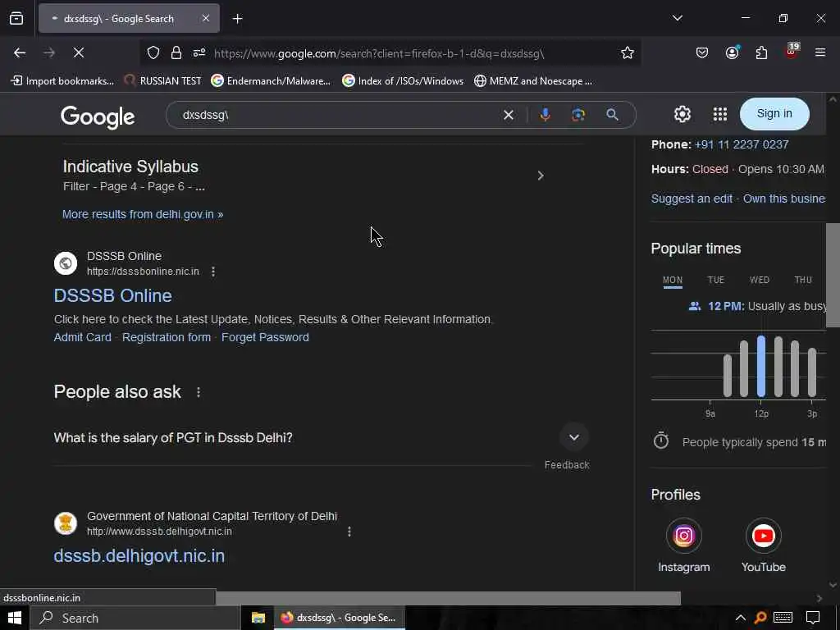This screenshot has height=630, width=840.
Task: Call phone number +91 11 2237 0237
Action: click(742, 144)
